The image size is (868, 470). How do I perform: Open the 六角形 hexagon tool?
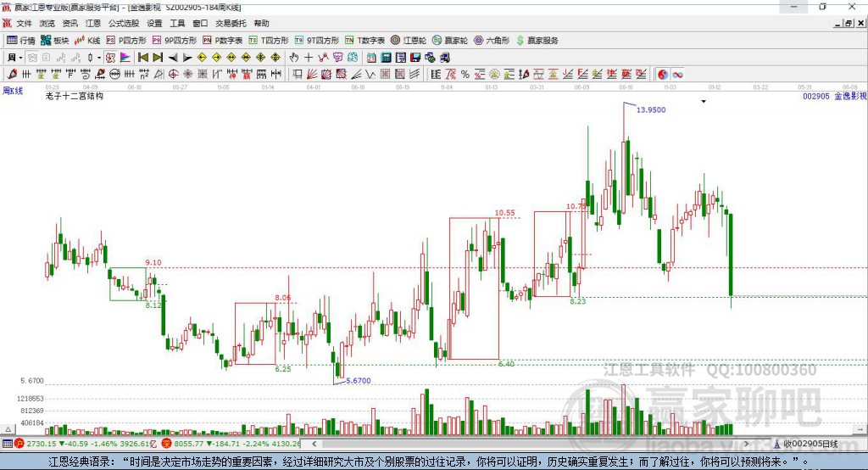point(492,41)
